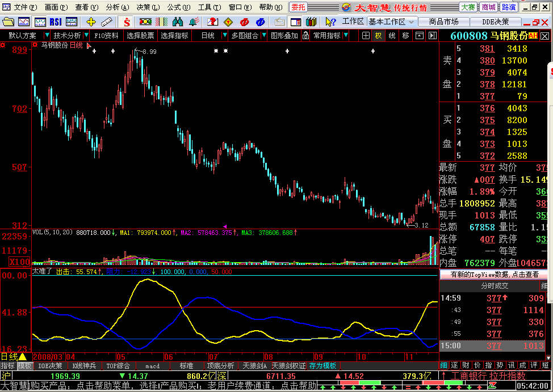The image size is (553, 392).
Task: Toggle the 线 line button
Action: (392, 36)
